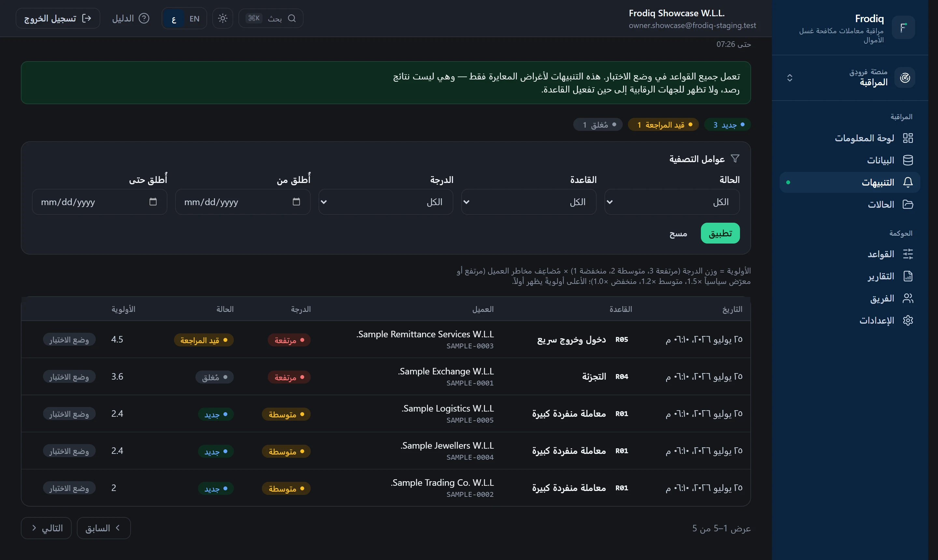Image resolution: width=938 pixels, height=560 pixels.
Task: Click the guide help circle icon
Action: [144, 18]
